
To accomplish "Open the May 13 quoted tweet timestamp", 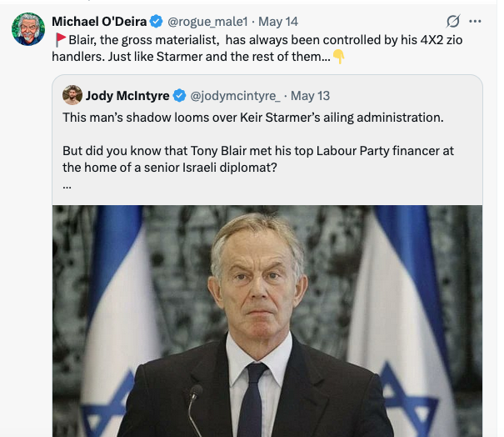I will tap(310, 96).
